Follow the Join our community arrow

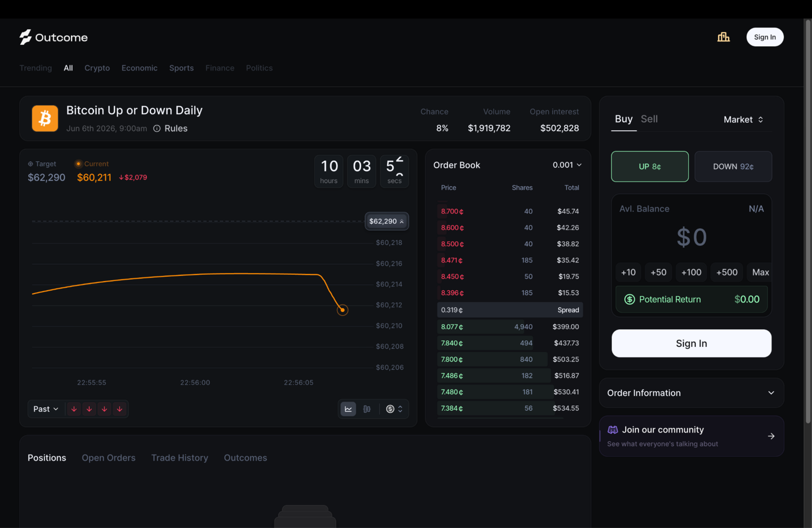coord(771,436)
